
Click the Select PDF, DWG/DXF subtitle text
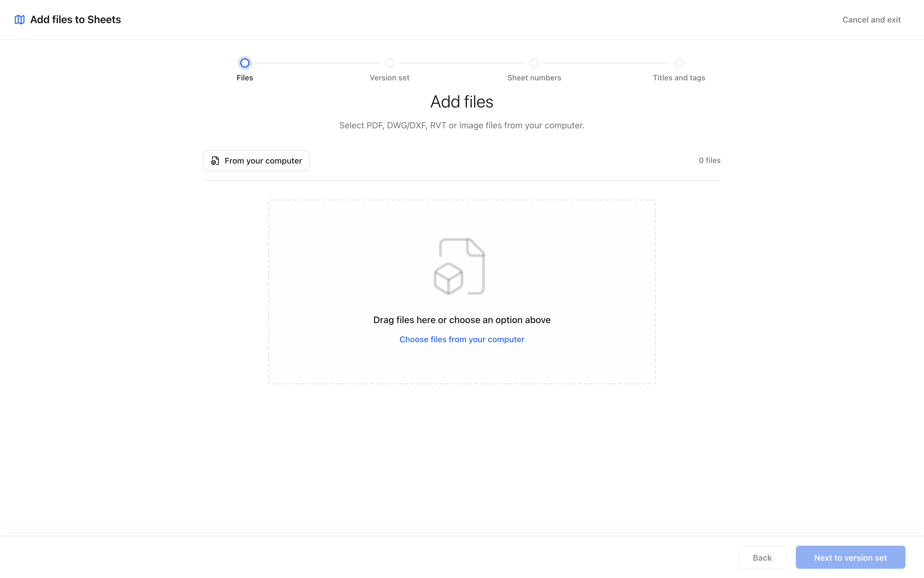462,125
